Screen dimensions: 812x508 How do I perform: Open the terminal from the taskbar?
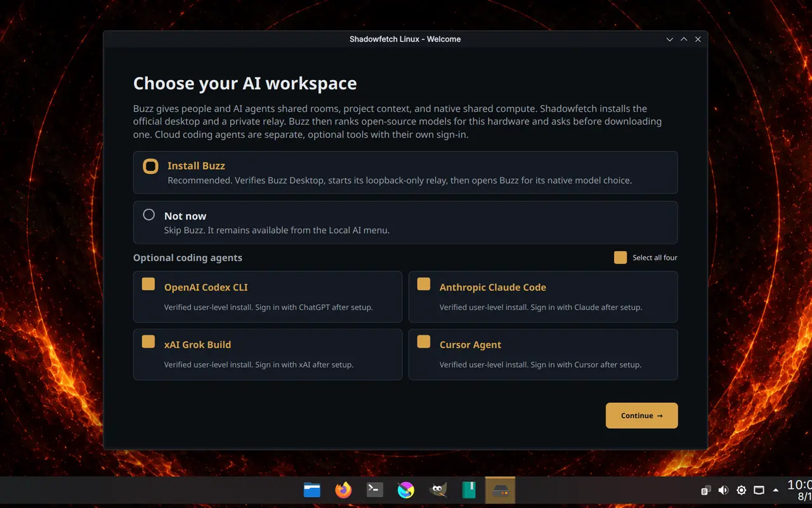pos(375,490)
